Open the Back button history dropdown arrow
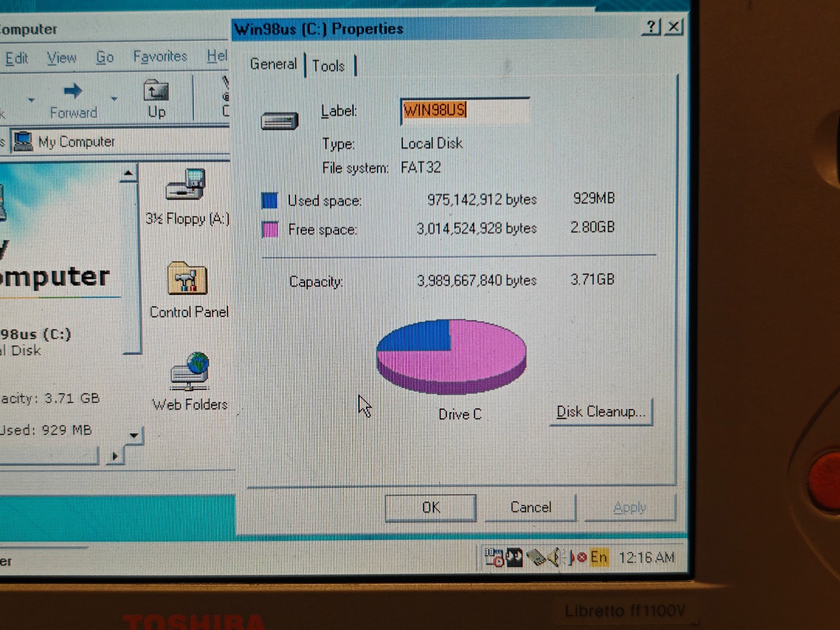 click(x=31, y=99)
